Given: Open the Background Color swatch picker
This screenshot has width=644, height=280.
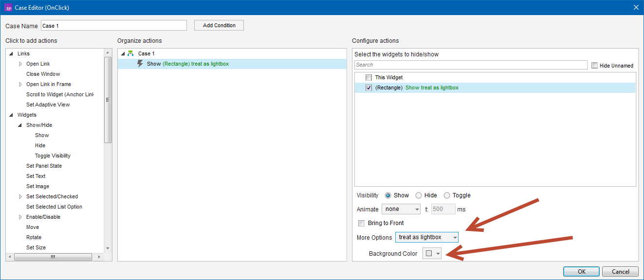Looking at the screenshot, I should click(x=432, y=253).
